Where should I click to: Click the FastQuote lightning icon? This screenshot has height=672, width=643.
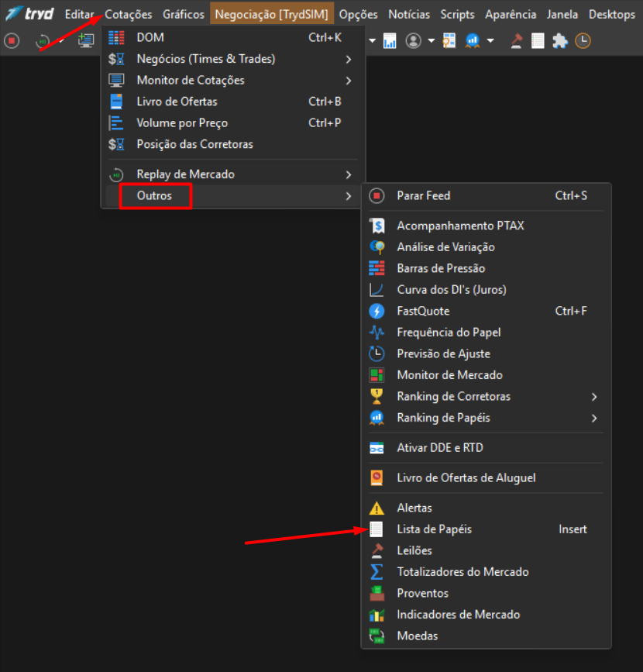(x=377, y=311)
